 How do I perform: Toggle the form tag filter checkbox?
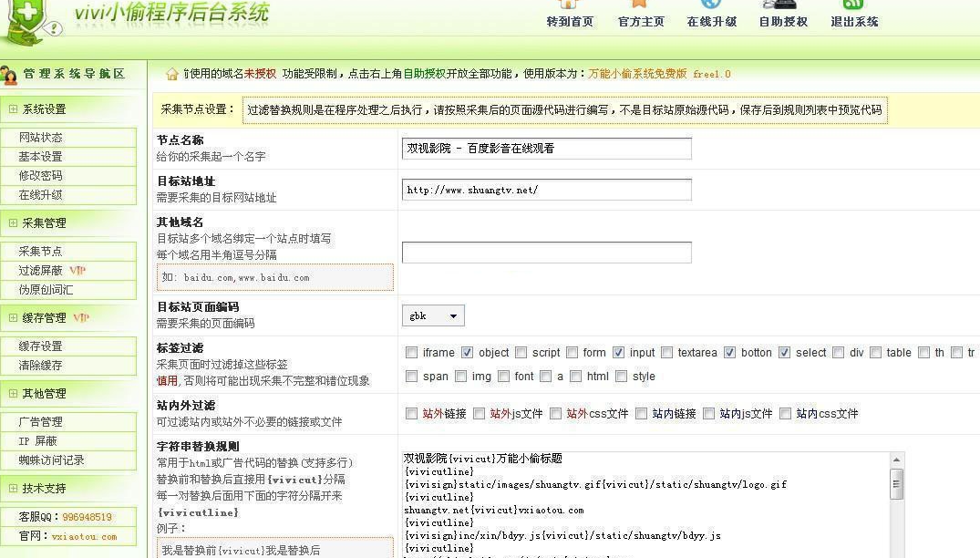click(572, 353)
